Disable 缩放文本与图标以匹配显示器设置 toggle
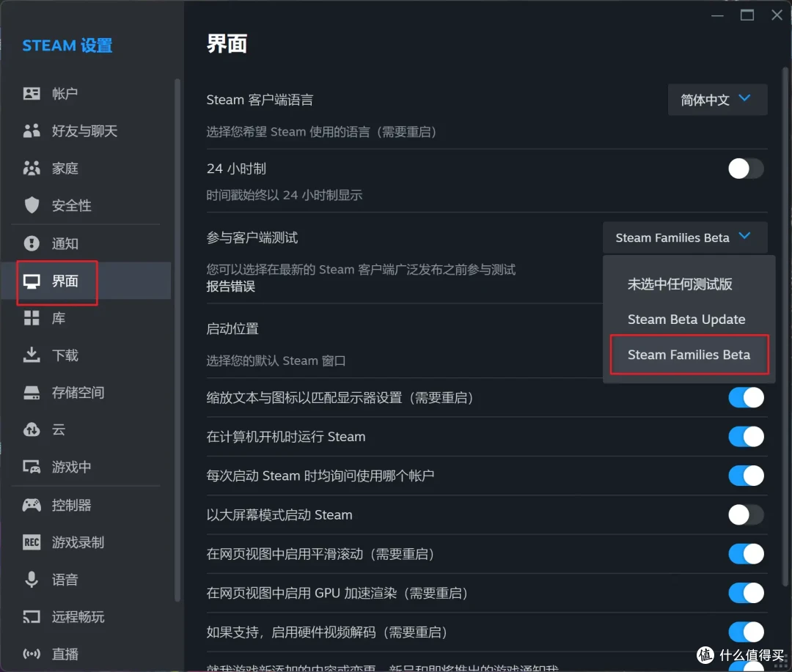792x672 pixels. [x=746, y=398]
